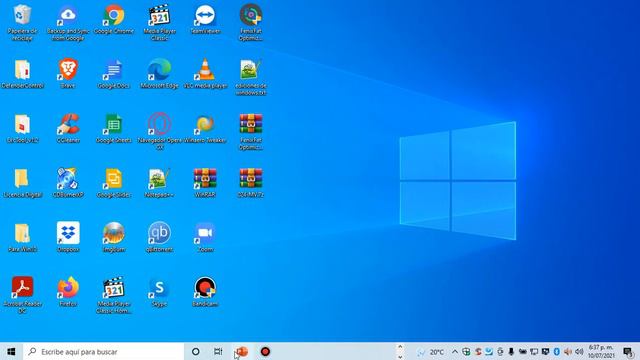
Task: Open the Windows Start menu
Action: 11,351
